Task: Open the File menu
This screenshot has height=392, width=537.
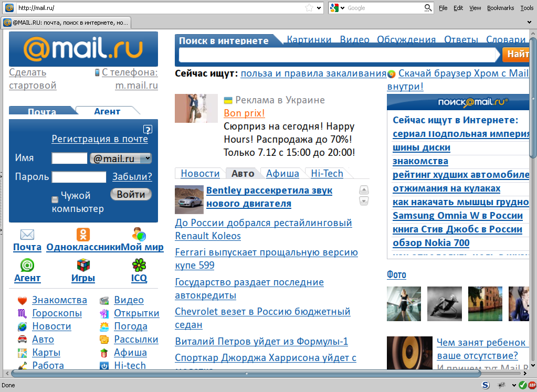Action: tap(443, 8)
